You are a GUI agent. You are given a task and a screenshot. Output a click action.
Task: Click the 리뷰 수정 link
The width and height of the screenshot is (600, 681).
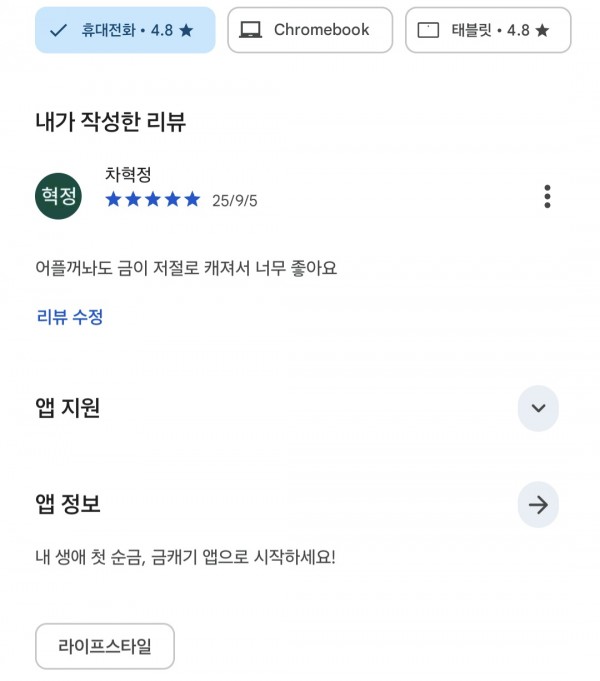tap(70, 317)
